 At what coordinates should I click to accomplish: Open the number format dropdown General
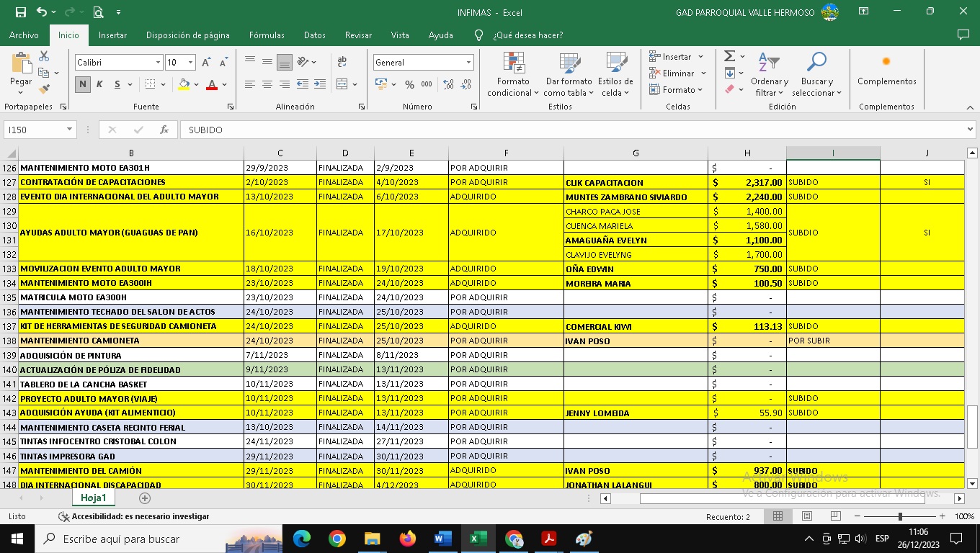tap(468, 63)
